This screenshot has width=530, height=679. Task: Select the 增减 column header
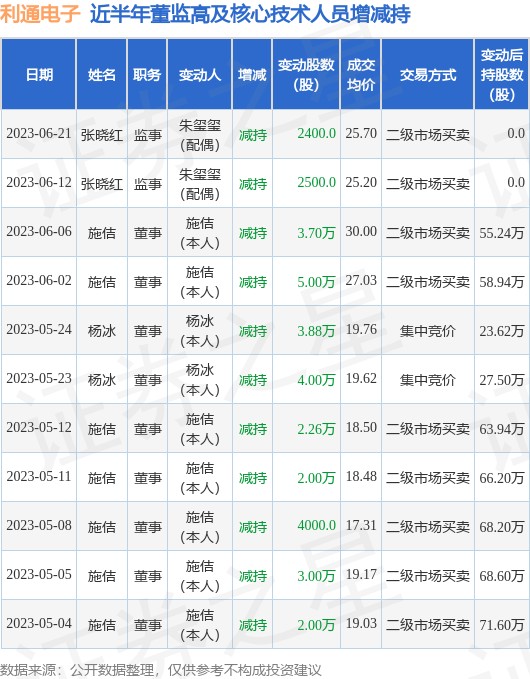click(x=252, y=74)
